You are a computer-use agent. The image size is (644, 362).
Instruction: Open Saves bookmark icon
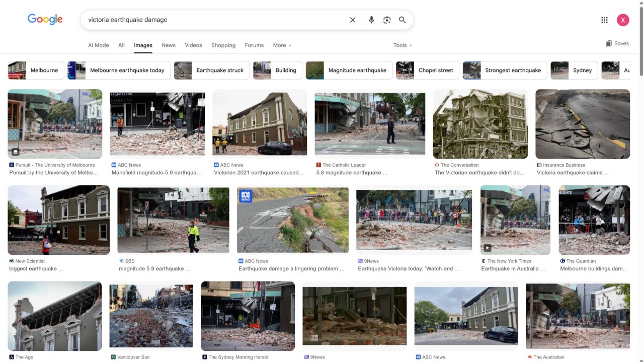click(609, 44)
